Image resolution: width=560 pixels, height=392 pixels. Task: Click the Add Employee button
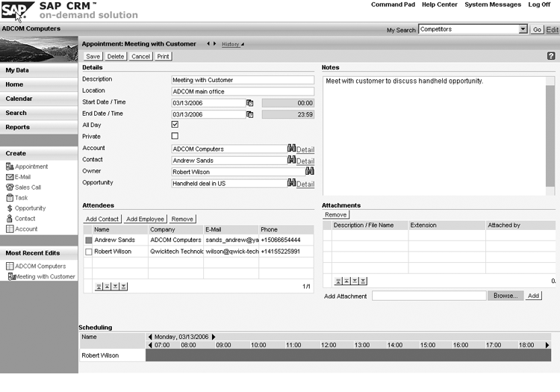click(x=145, y=219)
